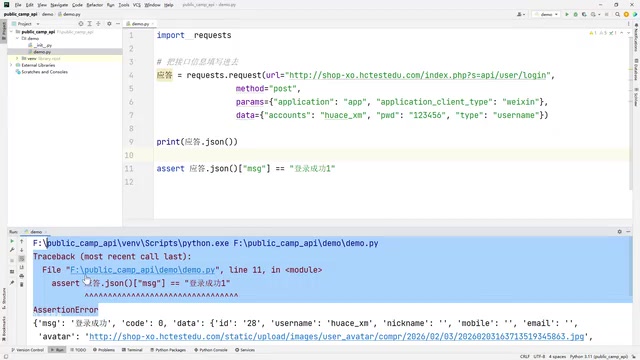
Task: Click wrench icon in Run panel
Action: click(12, 250)
